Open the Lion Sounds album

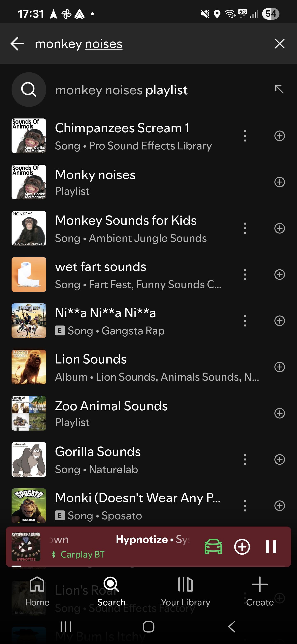[x=91, y=367]
